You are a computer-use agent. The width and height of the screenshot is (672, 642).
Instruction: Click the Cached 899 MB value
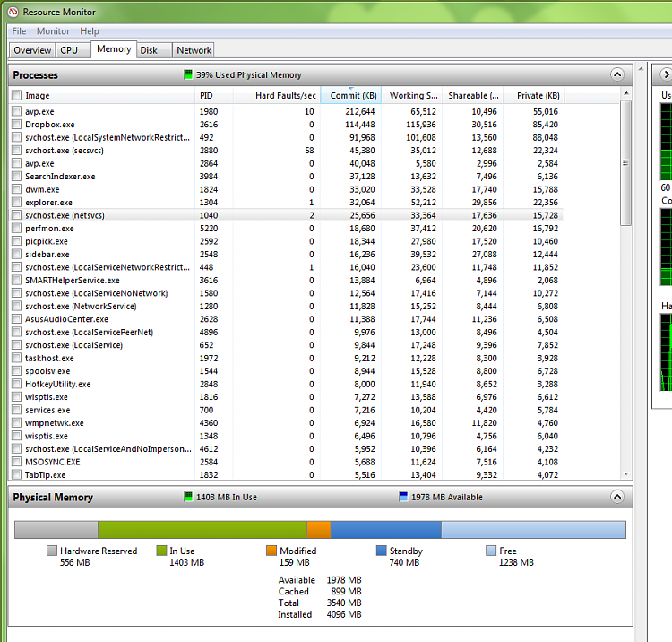(346, 591)
